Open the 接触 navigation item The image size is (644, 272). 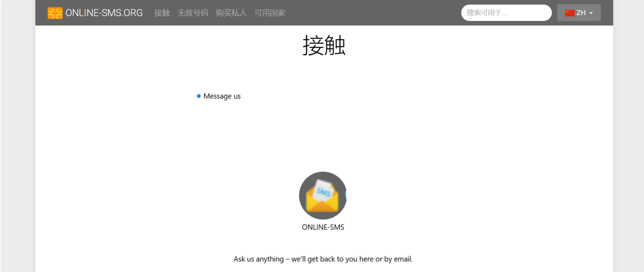pyautogui.click(x=162, y=13)
